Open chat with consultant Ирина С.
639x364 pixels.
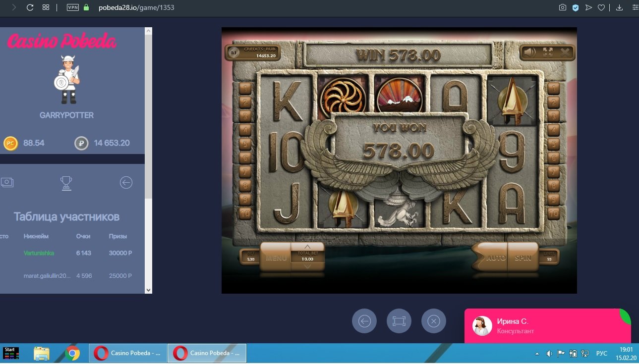pyautogui.click(x=545, y=325)
